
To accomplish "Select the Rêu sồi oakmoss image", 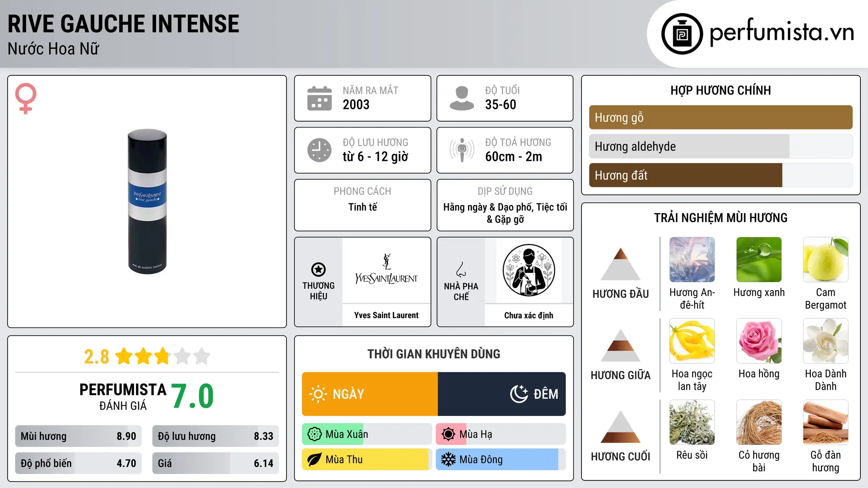I will coord(692,422).
